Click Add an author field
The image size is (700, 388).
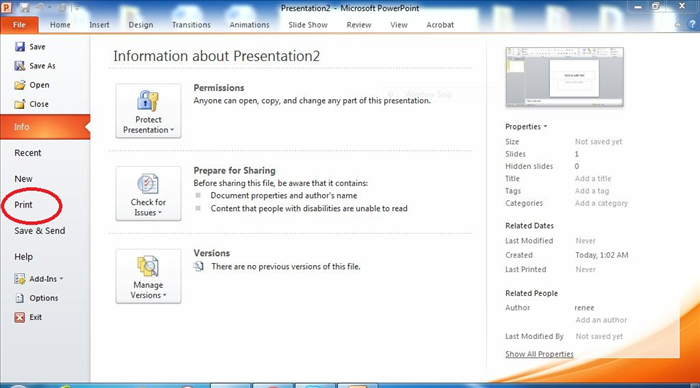601,320
